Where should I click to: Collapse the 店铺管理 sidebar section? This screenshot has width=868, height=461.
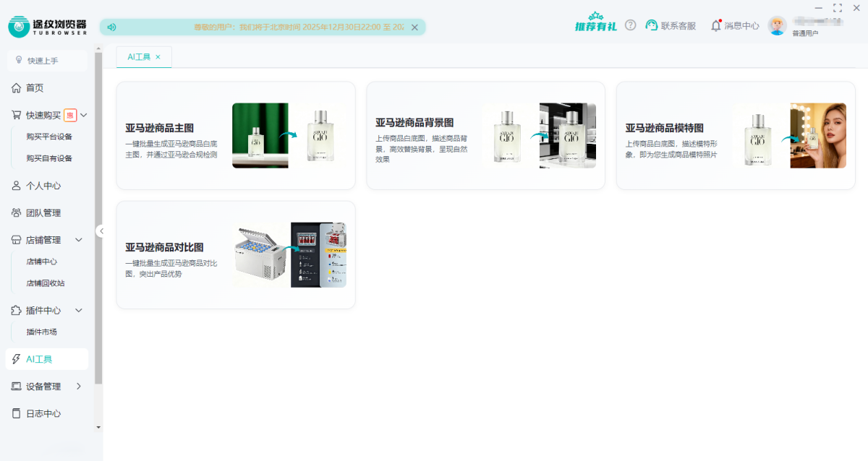click(x=80, y=240)
